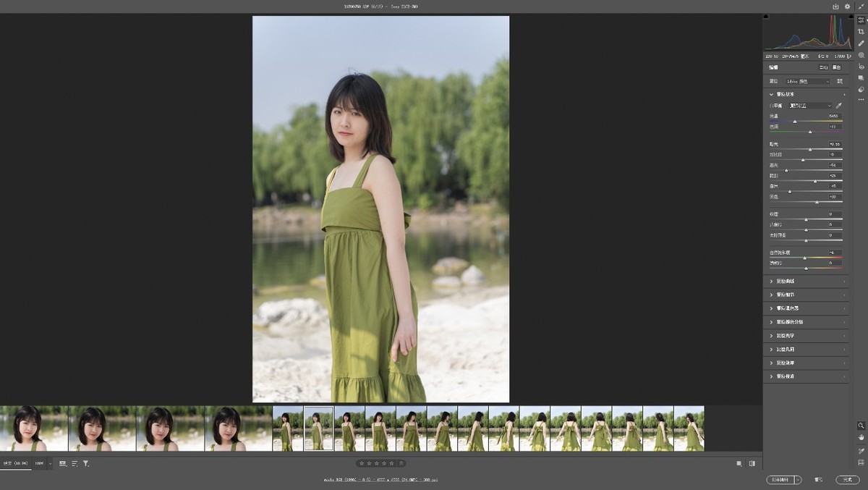Viewport: 868px width, 490px height.
Task: Click the white balance eyedropper tool
Action: click(839, 106)
